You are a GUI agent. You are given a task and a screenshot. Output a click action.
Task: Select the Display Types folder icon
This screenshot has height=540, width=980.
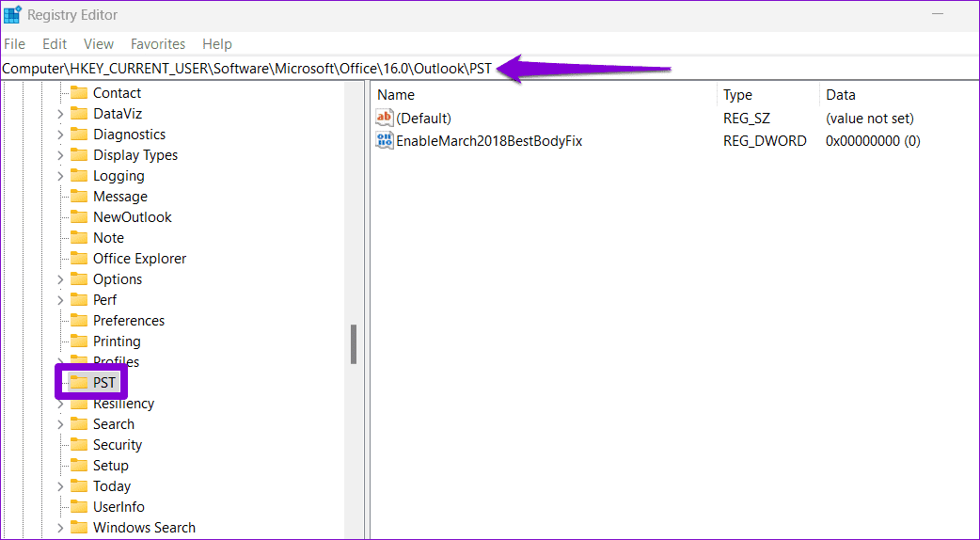(x=79, y=155)
